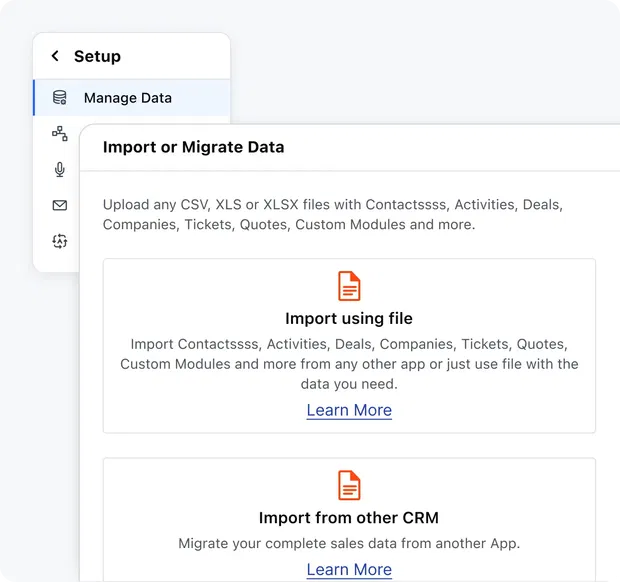This screenshot has height=582, width=620.
Task: Select the Manage Data menu item
Action: point(128,98)
